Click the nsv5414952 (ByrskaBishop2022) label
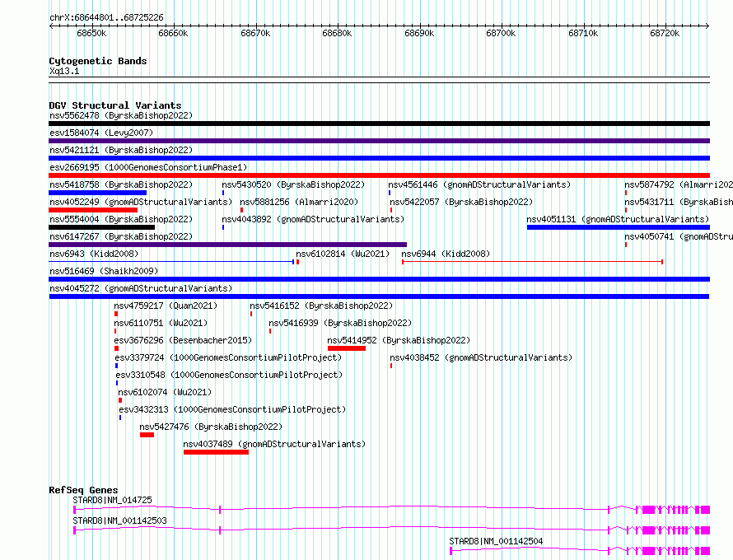 pyautogui.click(x=399, y=340)
